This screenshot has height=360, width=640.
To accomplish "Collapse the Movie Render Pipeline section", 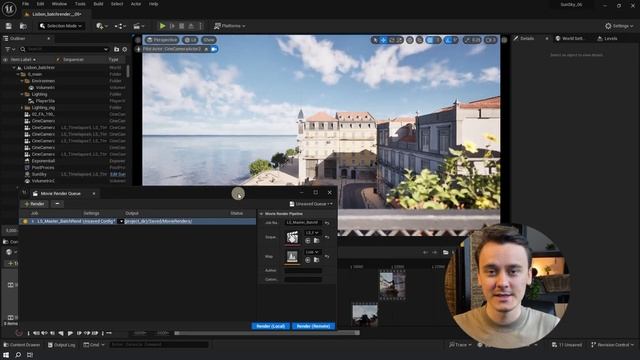I will (261, 213).
